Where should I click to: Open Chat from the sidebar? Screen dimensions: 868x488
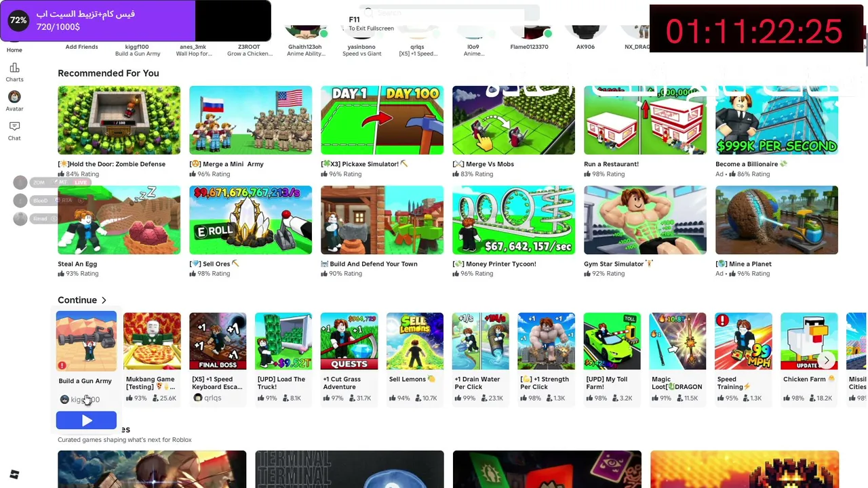14,131
